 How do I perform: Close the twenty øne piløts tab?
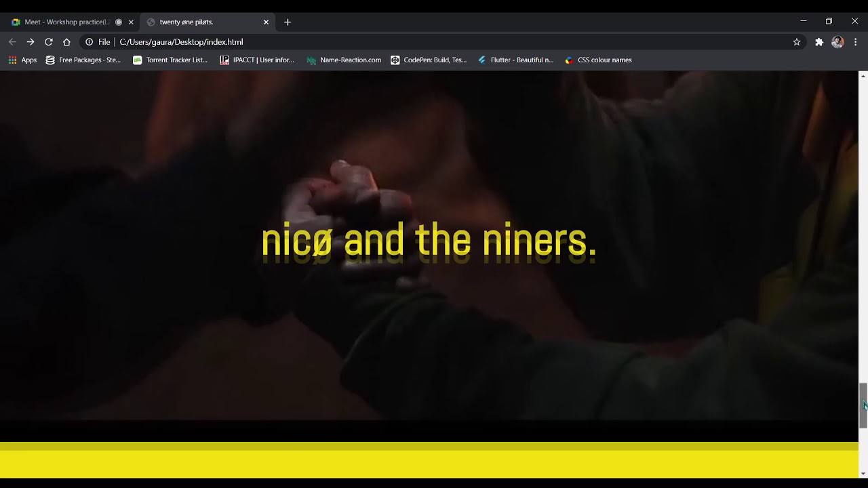pyautogui.click(x=266, y=22)
